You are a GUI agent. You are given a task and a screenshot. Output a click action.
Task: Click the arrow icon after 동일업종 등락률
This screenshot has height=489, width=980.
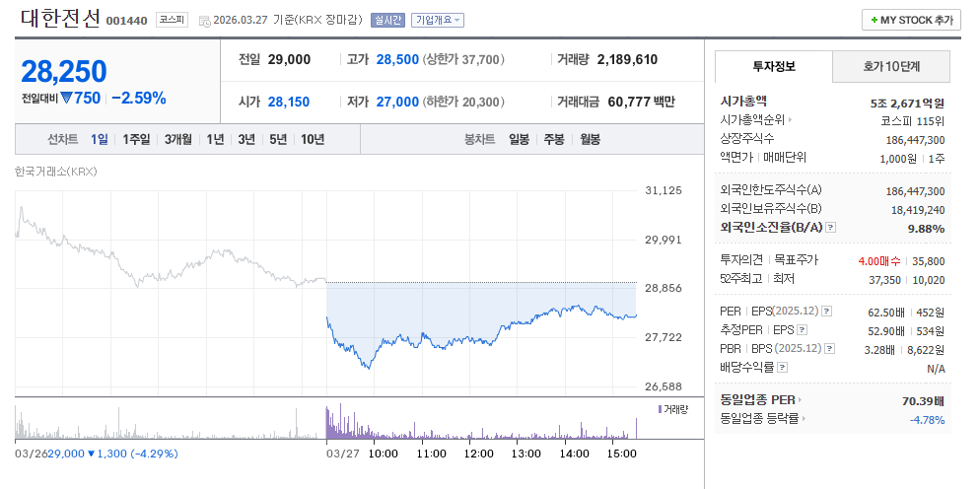tap(804, 419)
